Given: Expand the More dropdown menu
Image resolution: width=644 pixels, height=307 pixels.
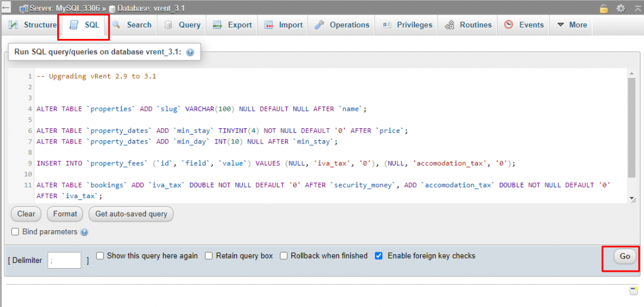Looking at the screenshot, I should [x=572, y=25].
